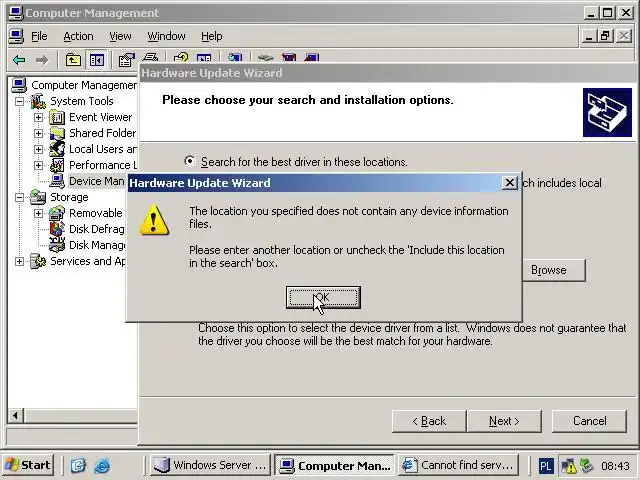640x480 pixels.
Task: Cancel the Hardware Update Wizard
Action: [589, 421]
